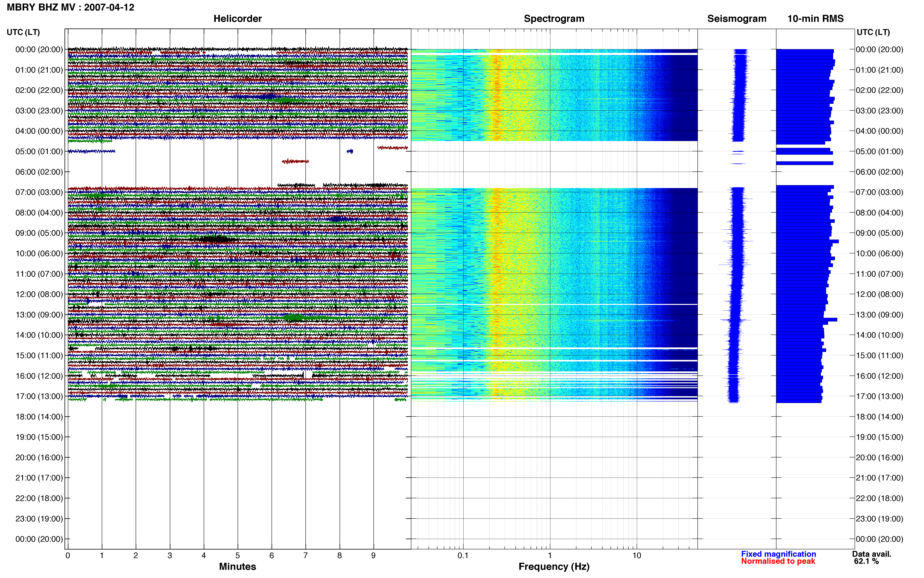Click the 'Normalised to peak' legend text
924x578 pixels.
(778, 561)
